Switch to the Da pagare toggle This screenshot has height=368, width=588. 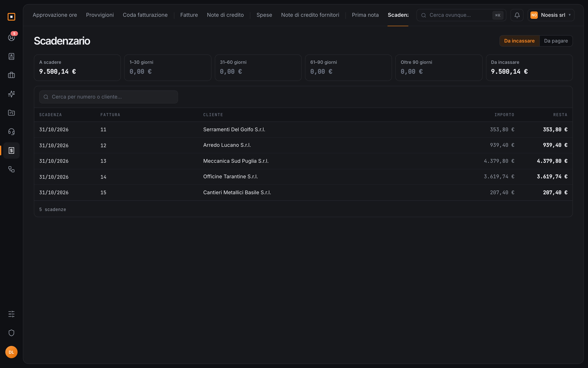click(556, 41)
